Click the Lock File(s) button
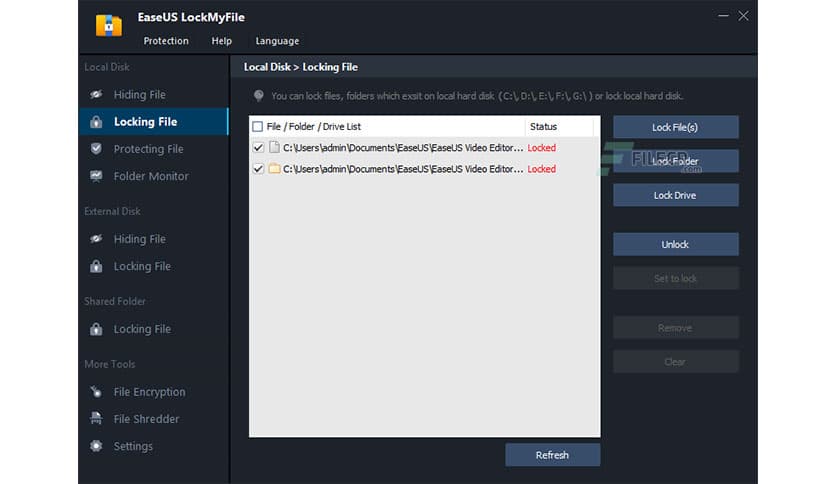Viewport: 836px width, 484px height. click(676, 127)
